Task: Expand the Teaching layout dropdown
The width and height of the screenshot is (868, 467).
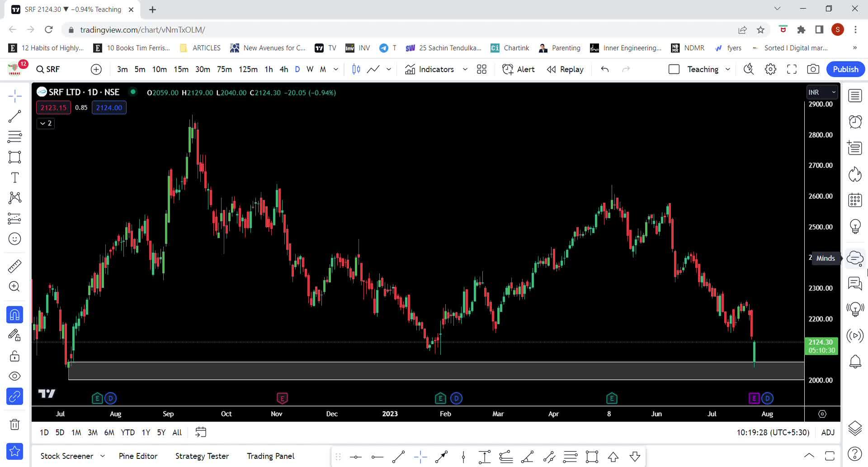Action: pos(728,69)
